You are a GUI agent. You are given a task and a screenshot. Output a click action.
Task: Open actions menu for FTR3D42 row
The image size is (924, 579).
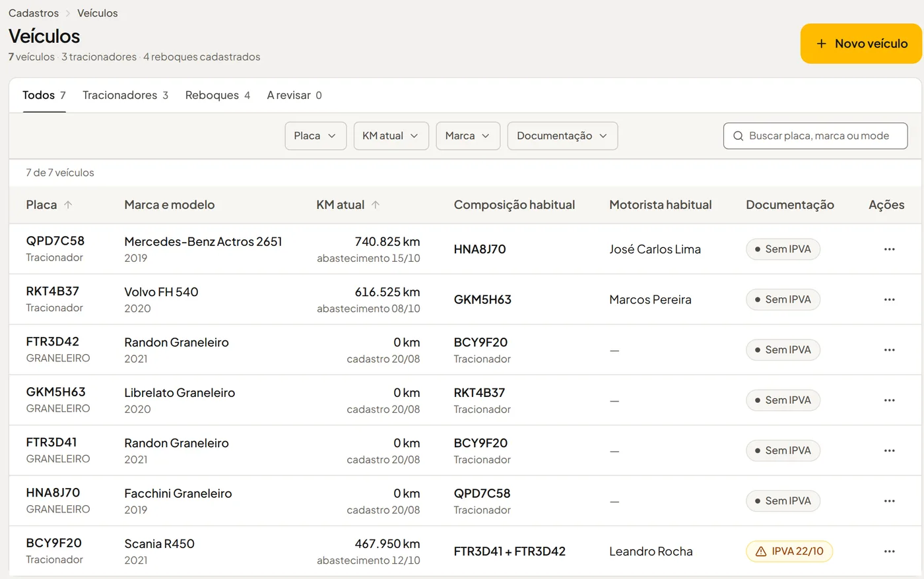click(x=889, y=350)
